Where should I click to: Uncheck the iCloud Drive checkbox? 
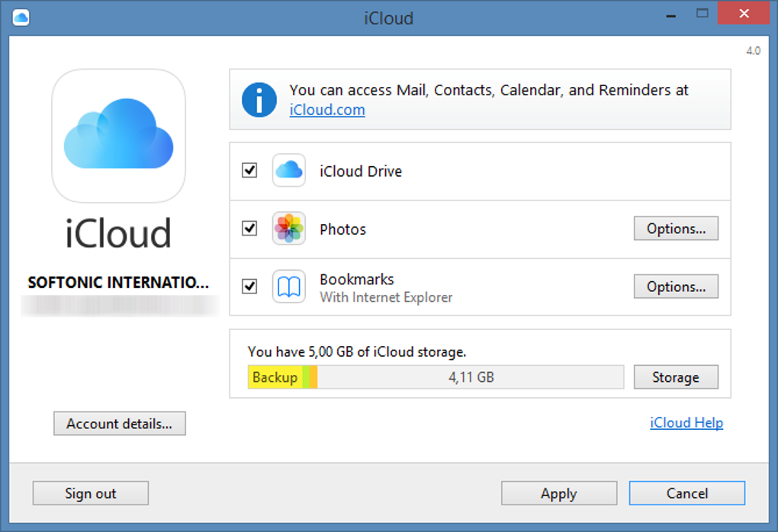249,171
